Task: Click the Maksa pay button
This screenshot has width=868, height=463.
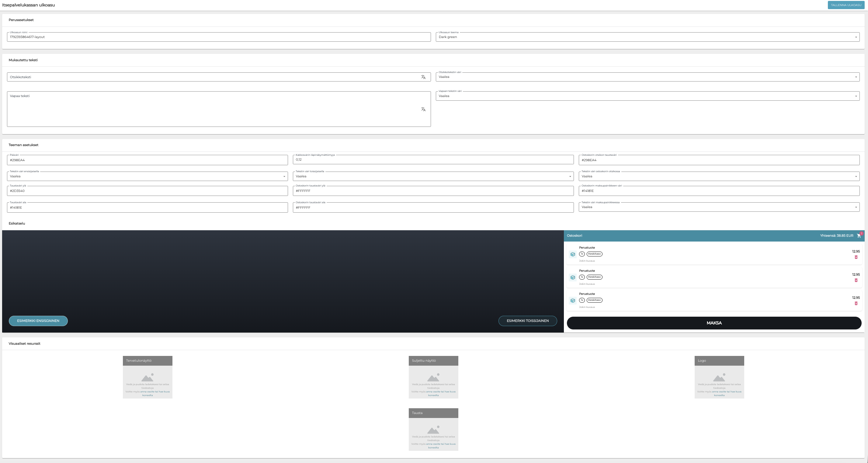Action: [714, 323]
